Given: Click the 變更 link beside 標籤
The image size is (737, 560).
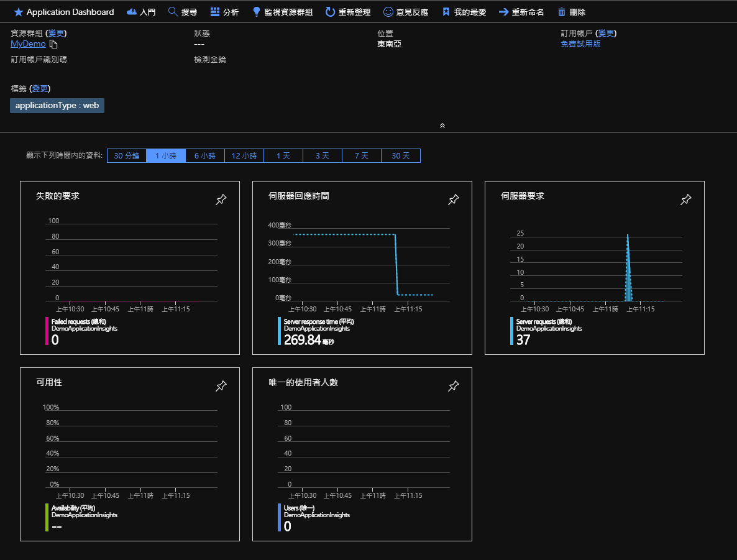Looking at the screenshot, I should pos(41,89).
